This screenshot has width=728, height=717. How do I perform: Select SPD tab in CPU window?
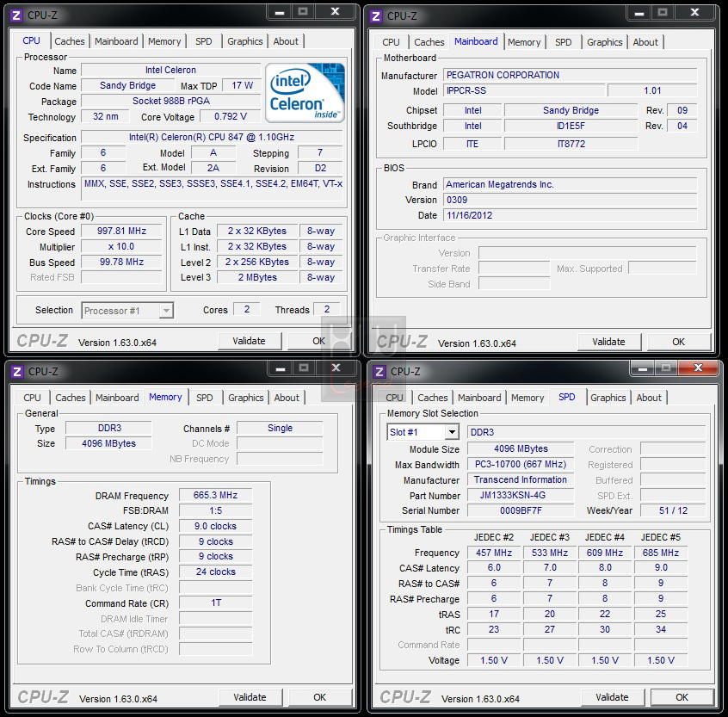(203, 41)
